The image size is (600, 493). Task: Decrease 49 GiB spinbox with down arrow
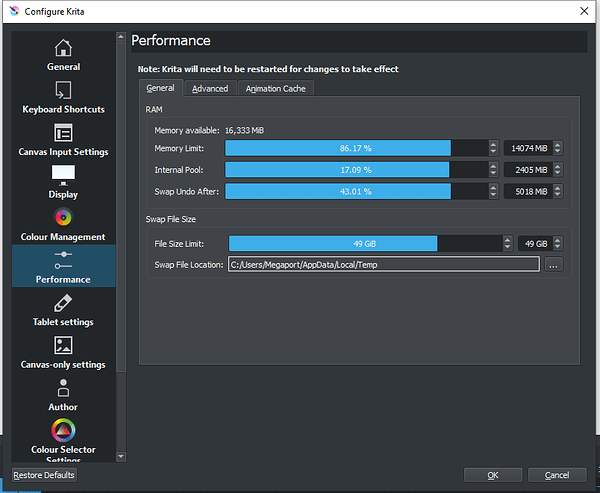[558, 248]
